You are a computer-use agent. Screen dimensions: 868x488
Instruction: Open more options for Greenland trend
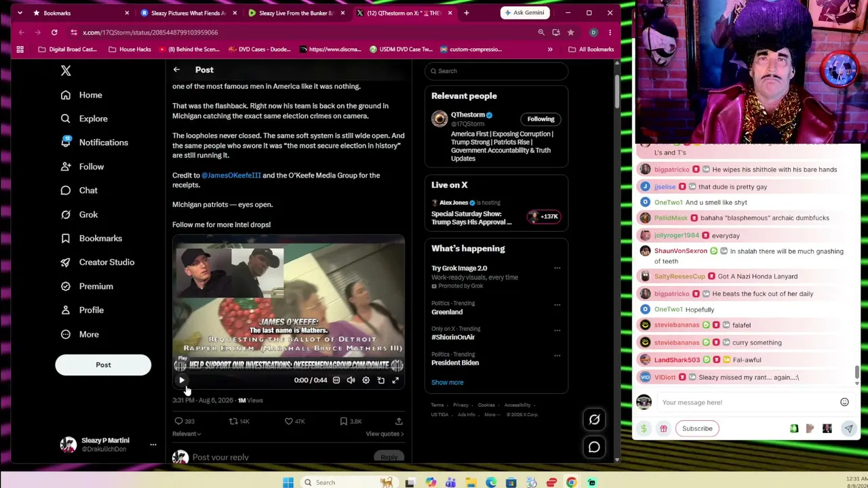pyautogui.click(x=557, y=304)
